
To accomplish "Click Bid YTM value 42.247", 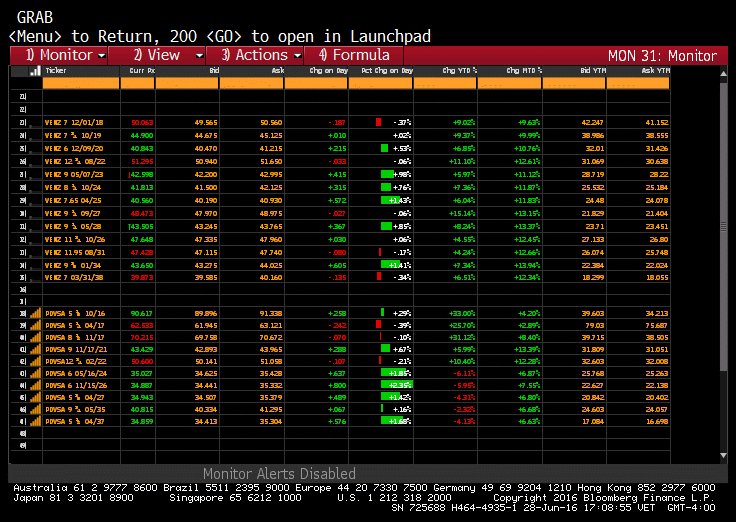I will coord(592,123).
